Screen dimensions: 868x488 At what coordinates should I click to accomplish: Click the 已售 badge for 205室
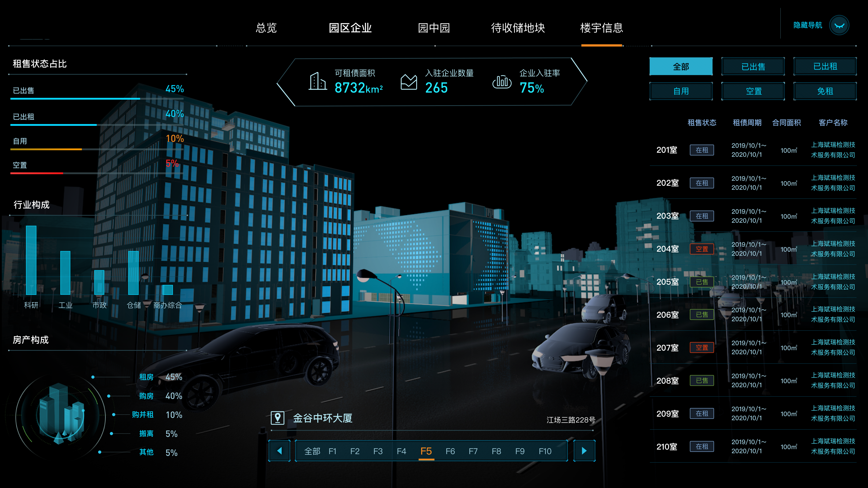pyautogui.click(x=702, y=282)
